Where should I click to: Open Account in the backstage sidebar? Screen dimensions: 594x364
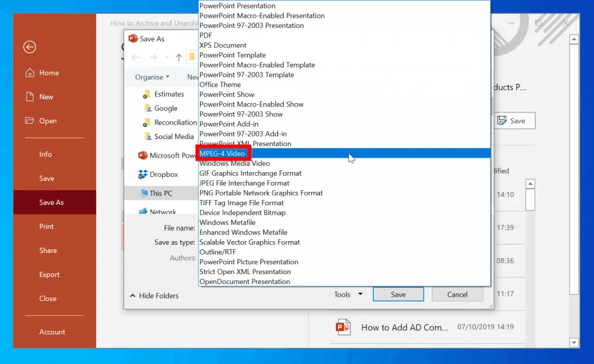coord(55,332)
